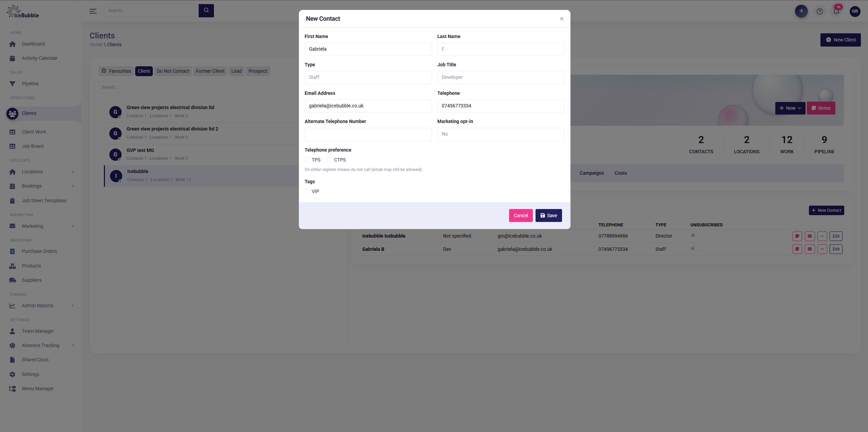This screenshot has width=868, height=432.
Task: Click the note icon in Gabriela B row
Action: [797, 249]
